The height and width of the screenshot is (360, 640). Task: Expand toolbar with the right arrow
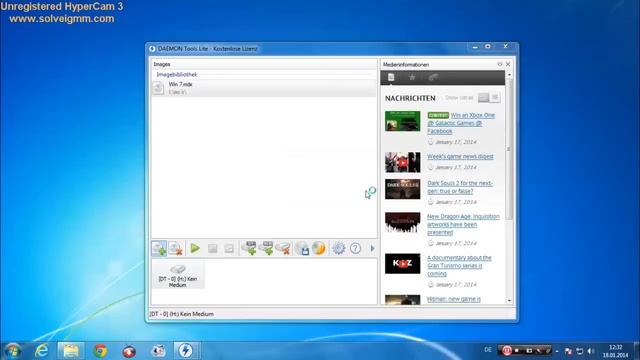pos(372,248)
